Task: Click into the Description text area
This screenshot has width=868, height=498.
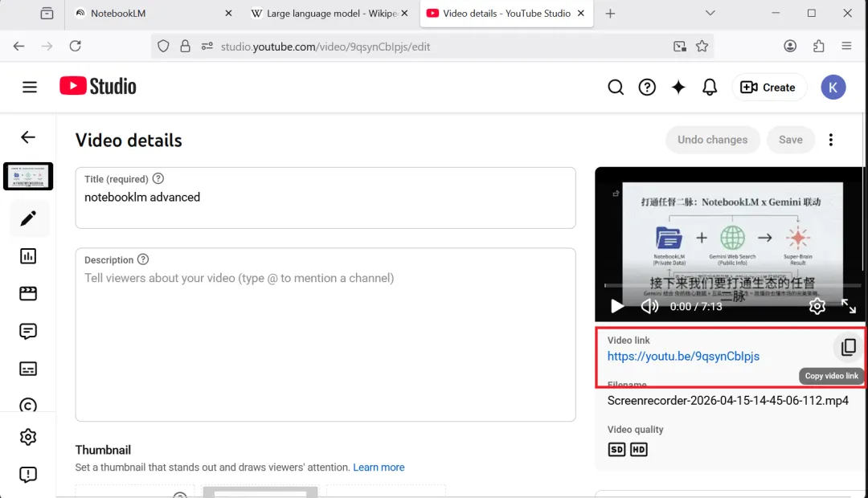Action: pyautogui.click(x=325, y=335)
